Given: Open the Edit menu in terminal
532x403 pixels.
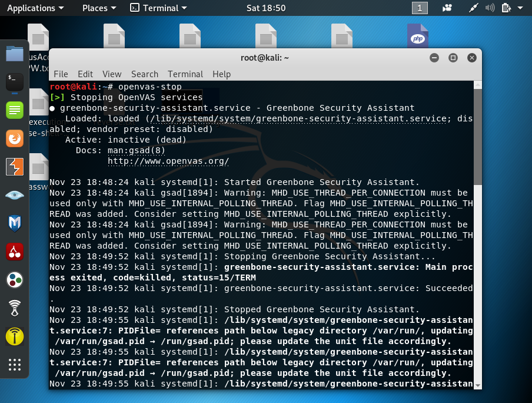Looking at the screenshot, I should 85,74.
